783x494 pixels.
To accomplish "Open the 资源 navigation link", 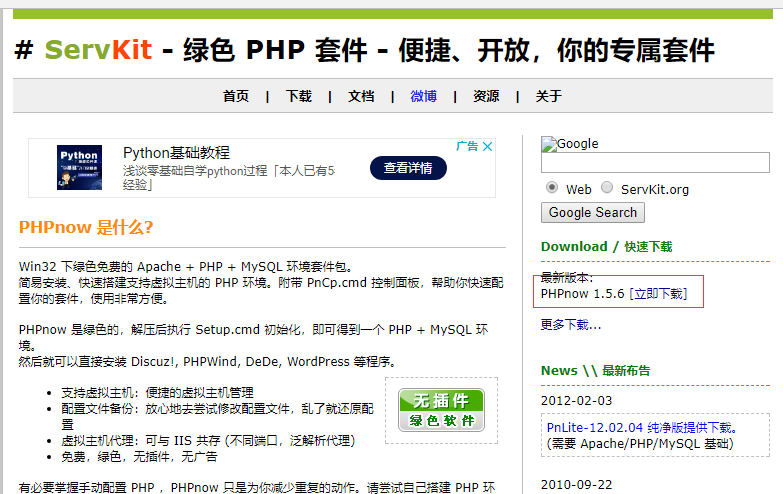I will [x=486, y=96].
